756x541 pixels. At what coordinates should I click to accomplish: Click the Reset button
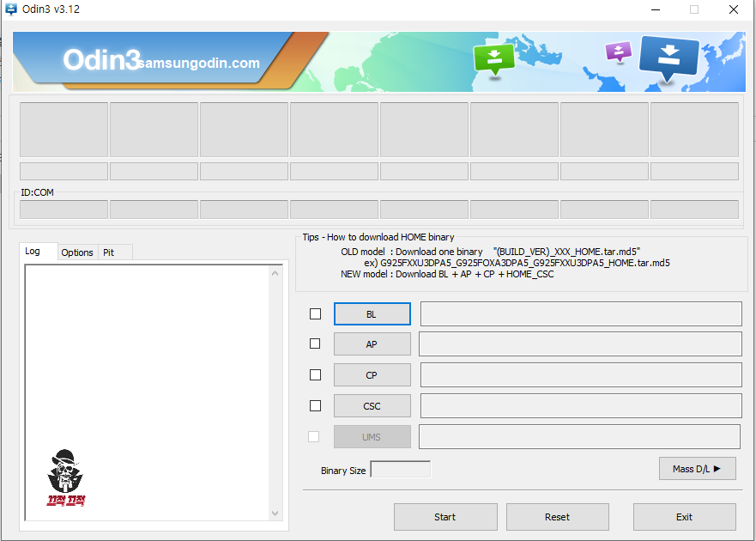click(x=558, y=517)
